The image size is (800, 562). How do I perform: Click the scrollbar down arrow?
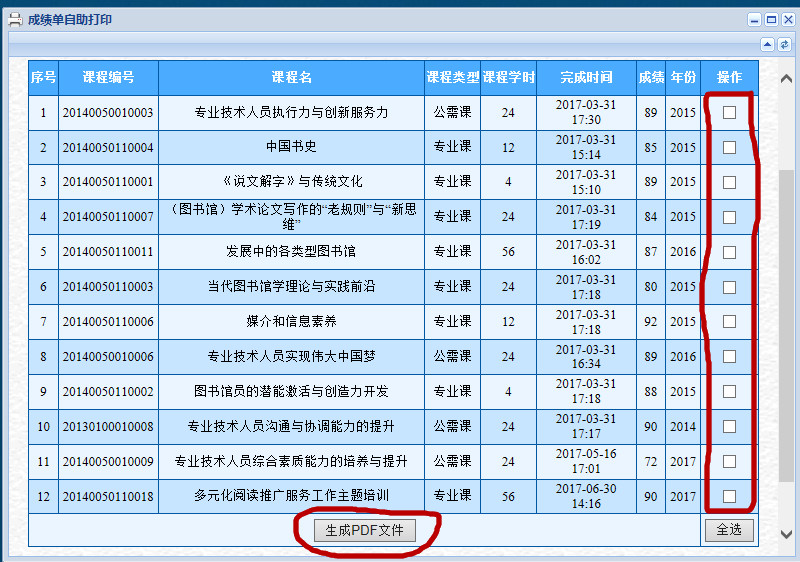pyautogui.click(x=786, y=534)
